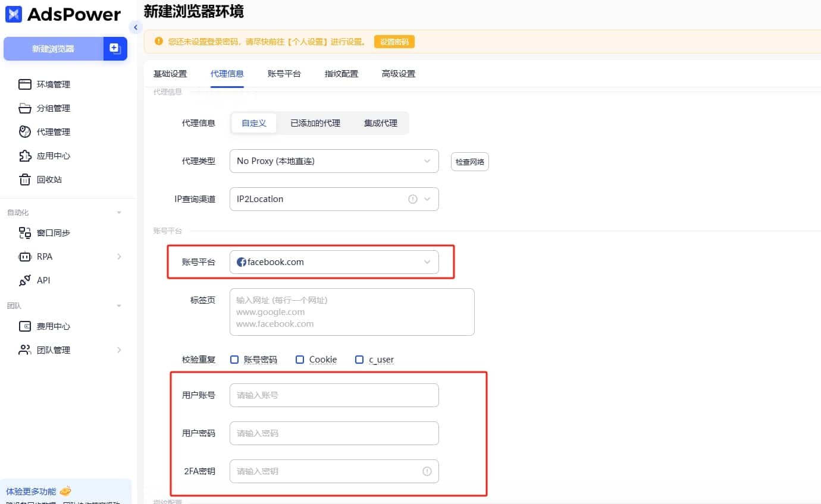This screenshot has width=821, height=504.
Task: Focus the 用户密码 input field
Action: [x=334, y=433]
